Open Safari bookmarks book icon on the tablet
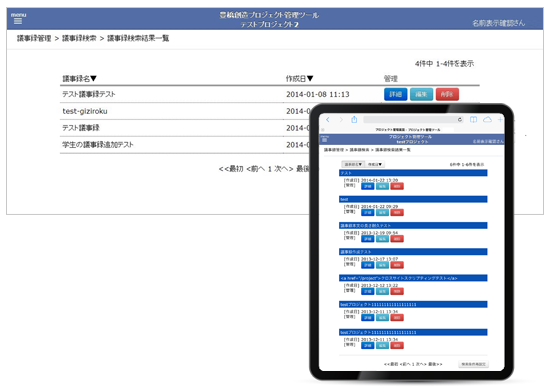 pyautogui.click(x=474, y=120)
